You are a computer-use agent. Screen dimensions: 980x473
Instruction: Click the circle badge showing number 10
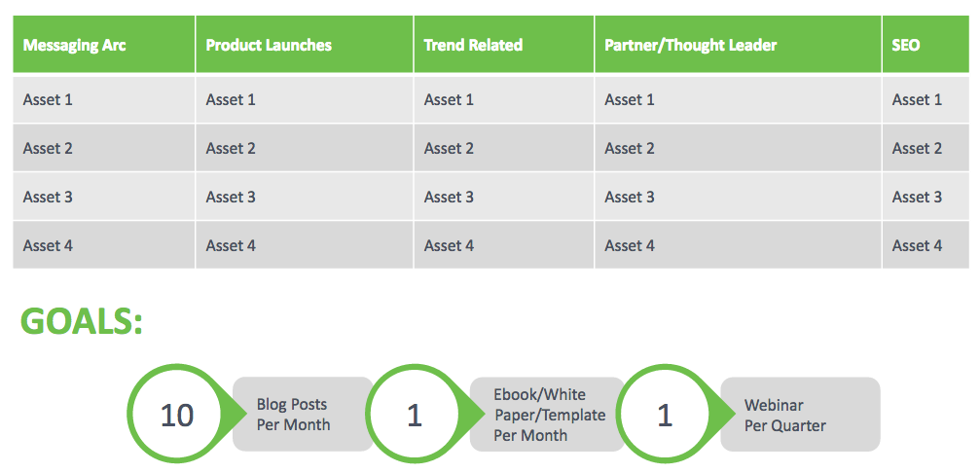pyautogui.click(x=177, y=415)
